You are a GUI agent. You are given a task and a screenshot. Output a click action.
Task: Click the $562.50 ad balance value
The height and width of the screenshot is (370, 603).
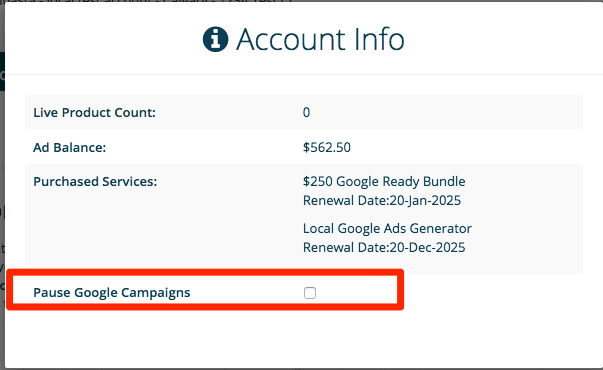point(326,147)
